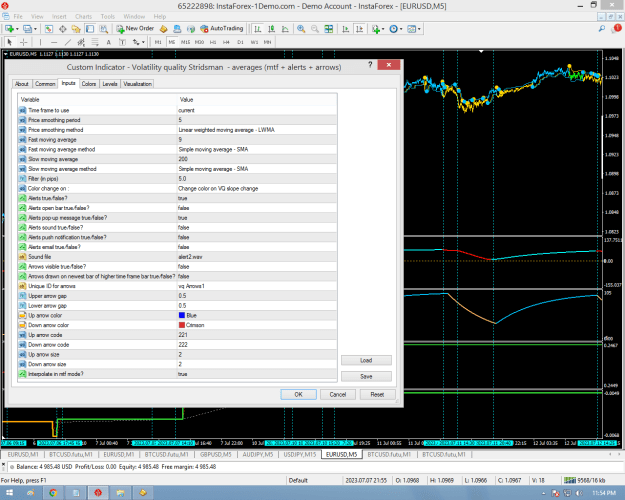Pick the Up arrow color Blue swatch
625x500 pixels.
coord(182,315)
